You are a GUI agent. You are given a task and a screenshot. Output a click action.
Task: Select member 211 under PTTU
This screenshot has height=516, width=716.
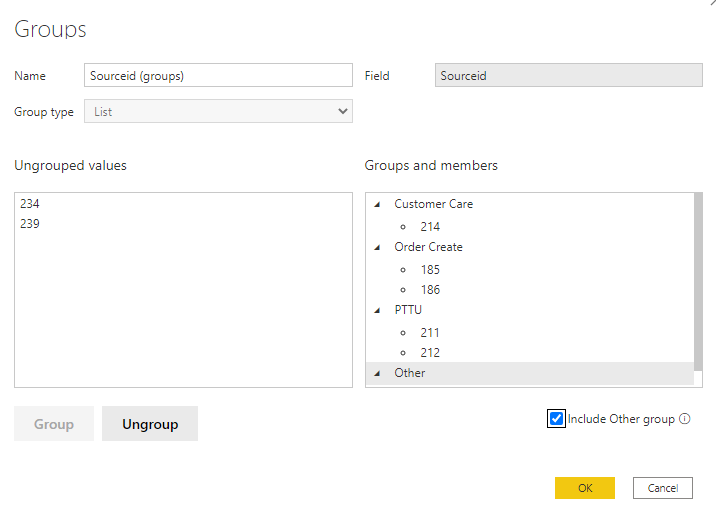click(x=430, y=332)
